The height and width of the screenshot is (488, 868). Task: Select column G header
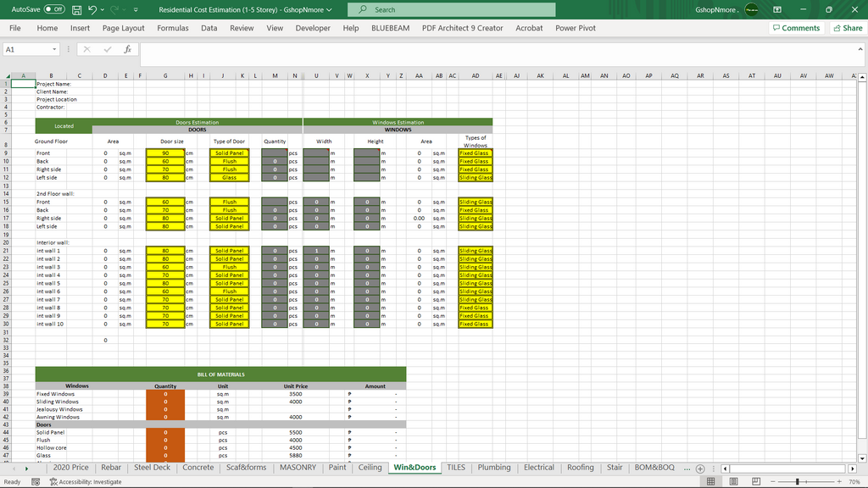(x=165, y=75)
